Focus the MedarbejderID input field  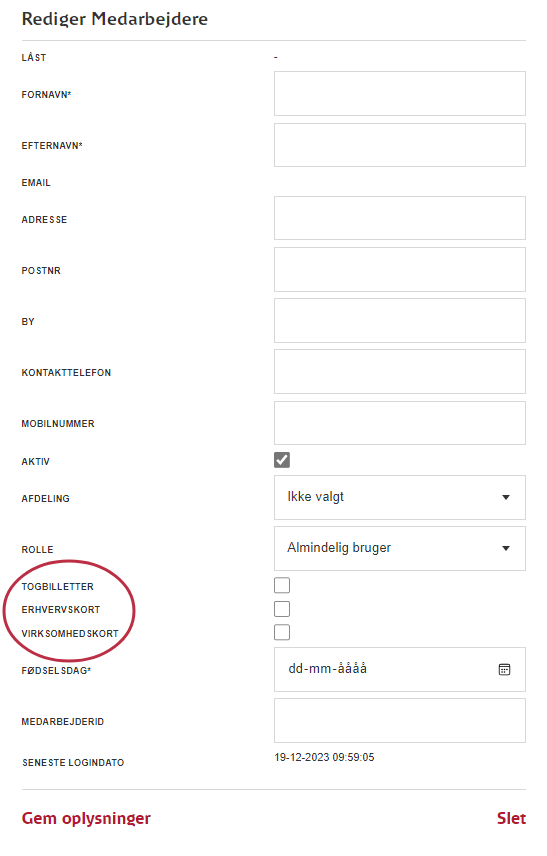pyautogui.click(x=400, y=721)
